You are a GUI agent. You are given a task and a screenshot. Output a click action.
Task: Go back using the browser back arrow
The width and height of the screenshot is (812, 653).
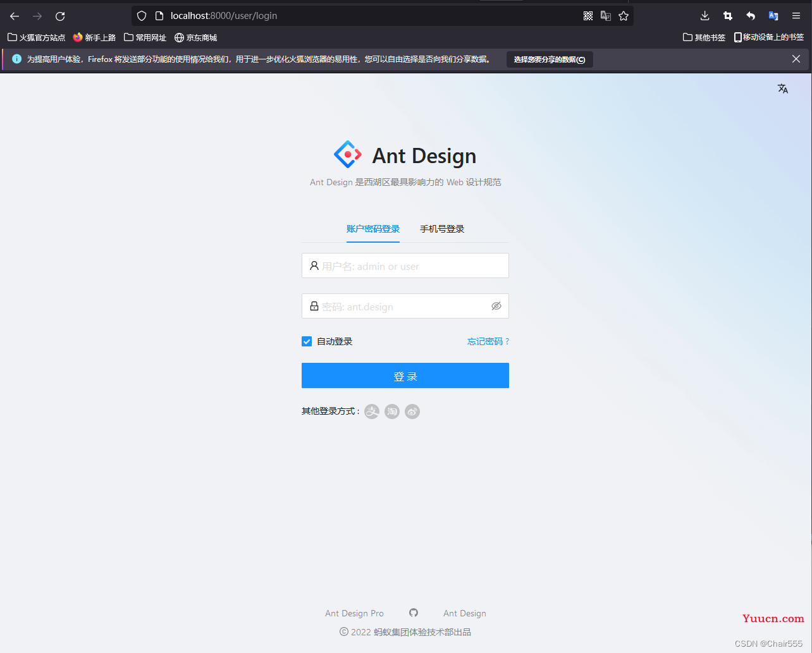15,16
